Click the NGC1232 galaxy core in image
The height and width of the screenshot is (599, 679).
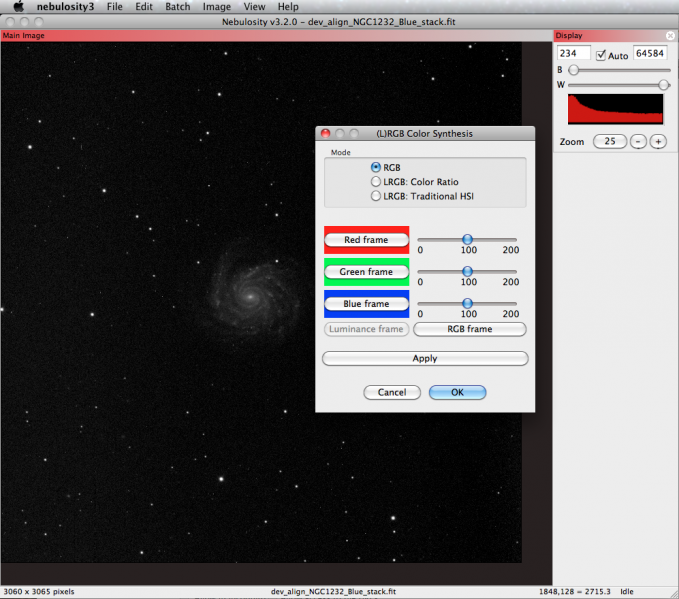pos(251,297)
